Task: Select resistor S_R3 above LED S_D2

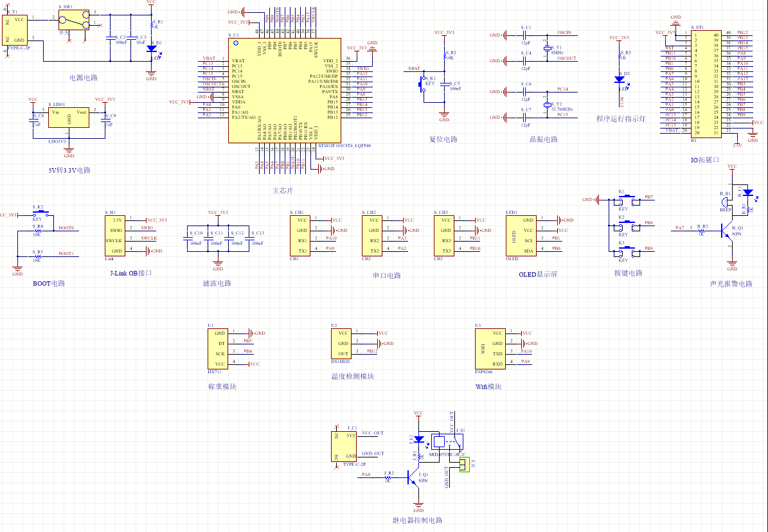Action: point(620,55)
